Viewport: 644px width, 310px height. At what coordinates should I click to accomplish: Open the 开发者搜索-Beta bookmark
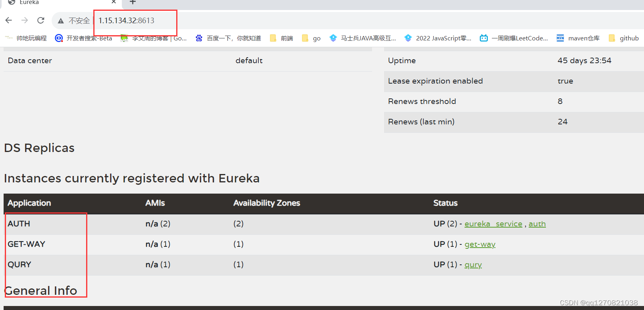coord(83,38)
